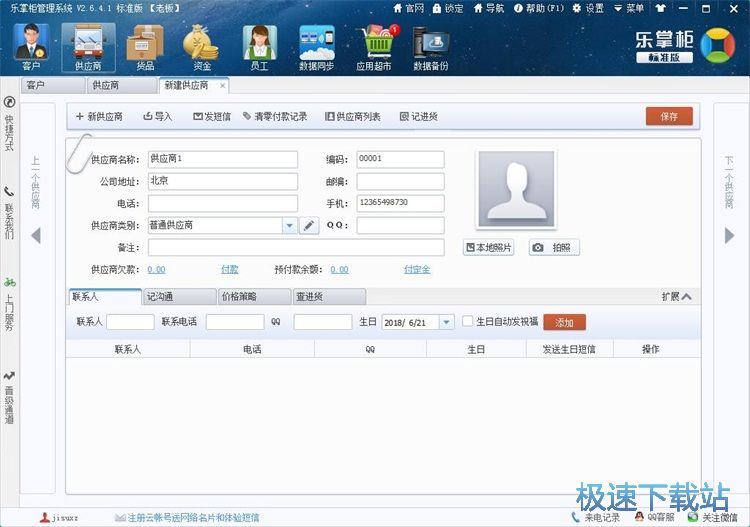
Task: Open QQ客服 in status bar
Action: [654, 517]
